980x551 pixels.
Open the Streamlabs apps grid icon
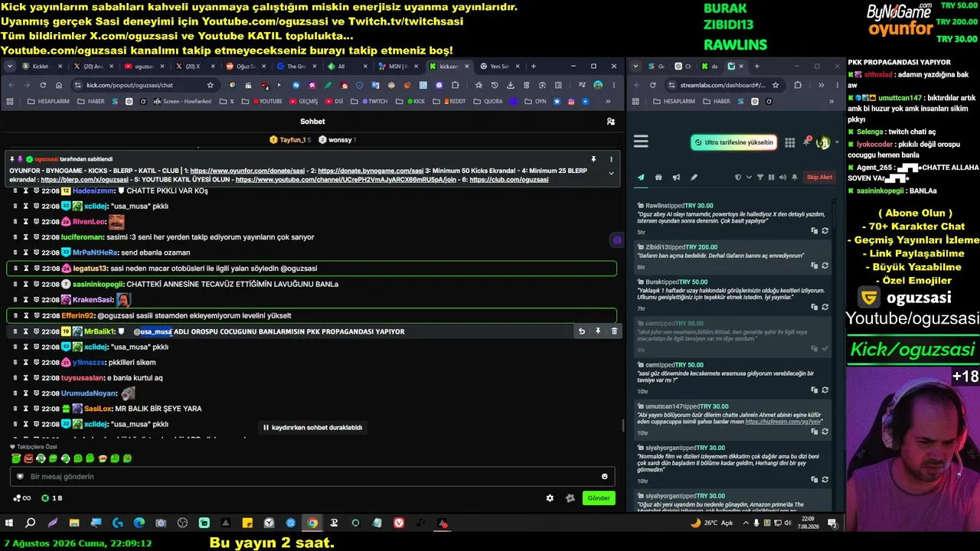tap(790, 142)
